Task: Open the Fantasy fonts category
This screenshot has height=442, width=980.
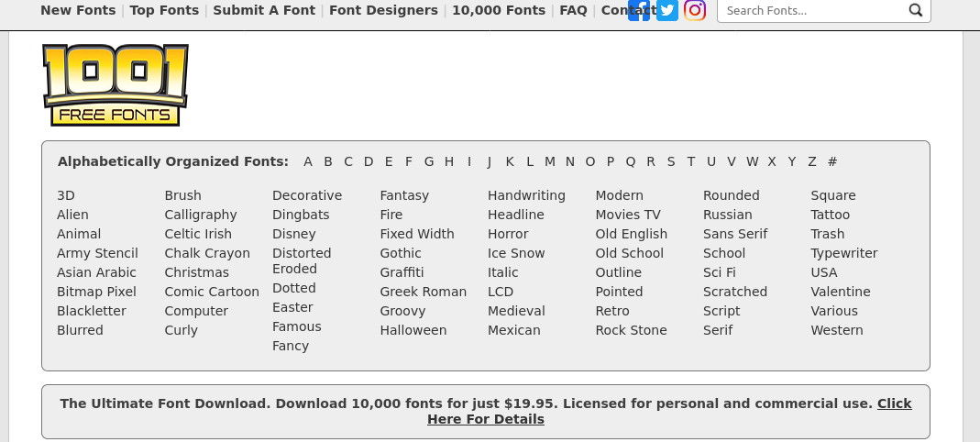Action: tap(404, 195)
